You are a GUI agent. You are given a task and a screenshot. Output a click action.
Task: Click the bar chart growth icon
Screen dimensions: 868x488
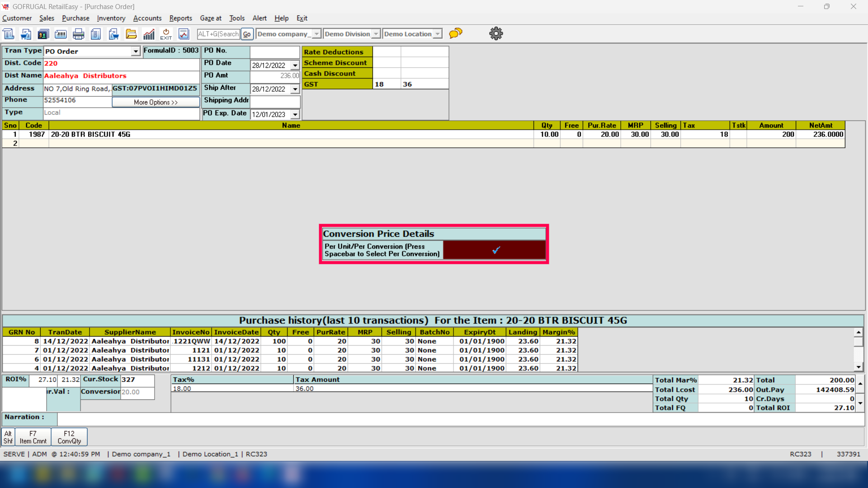(149, 34)
